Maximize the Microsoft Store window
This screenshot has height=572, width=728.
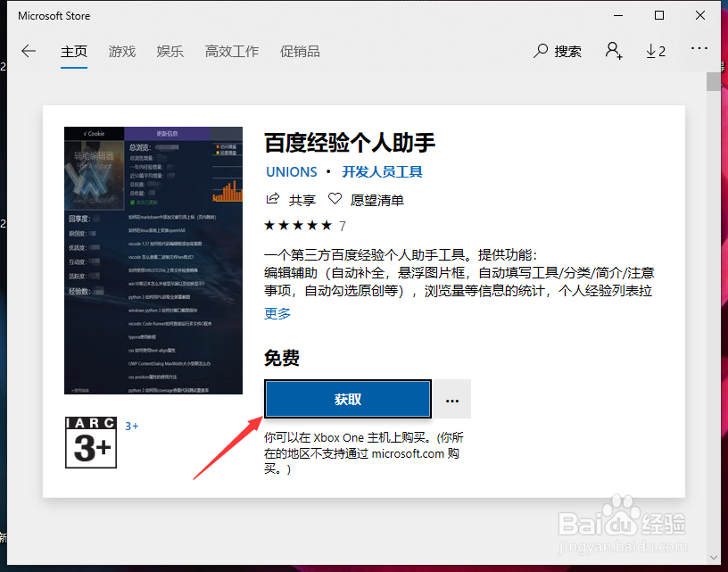[x=658, y=15]
